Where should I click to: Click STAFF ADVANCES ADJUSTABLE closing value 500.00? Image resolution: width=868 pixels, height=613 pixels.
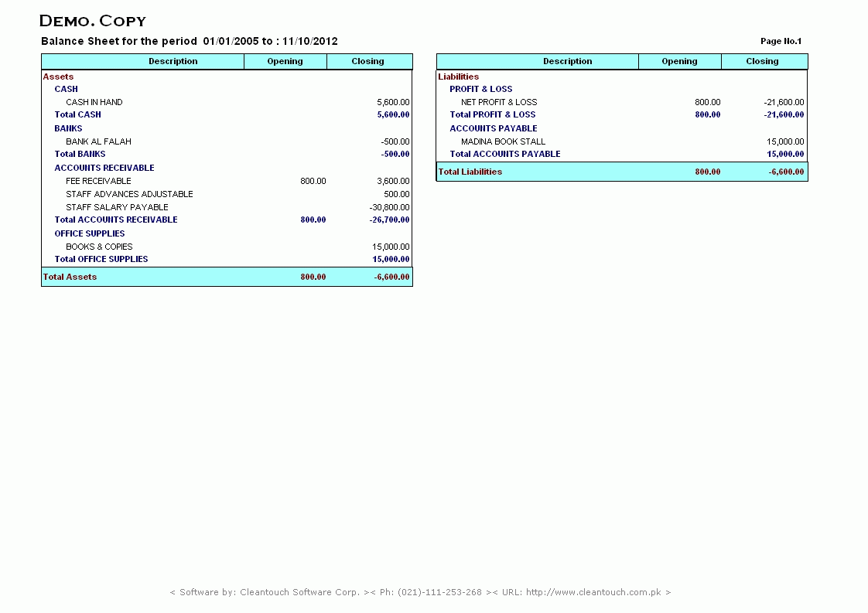coord(396,194)
